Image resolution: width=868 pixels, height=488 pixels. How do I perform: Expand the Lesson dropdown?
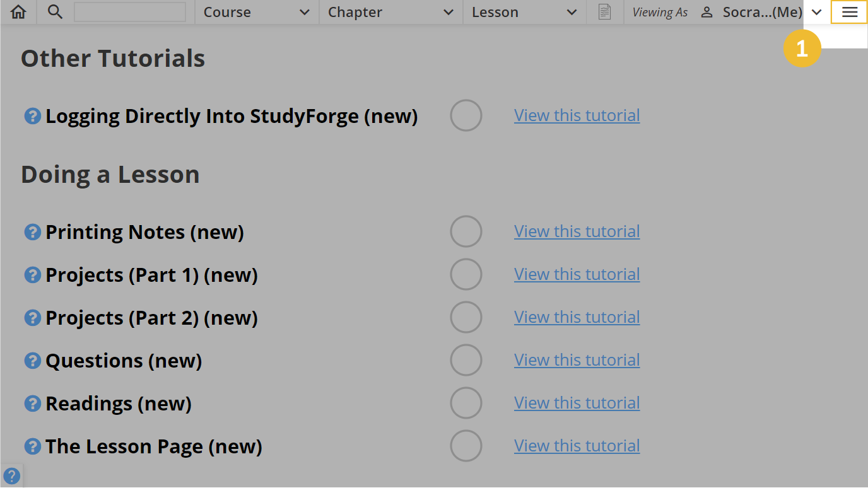[524, 11]
